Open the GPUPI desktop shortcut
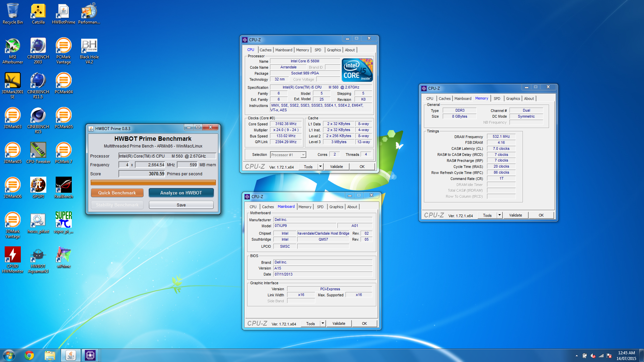 (38, 188)
